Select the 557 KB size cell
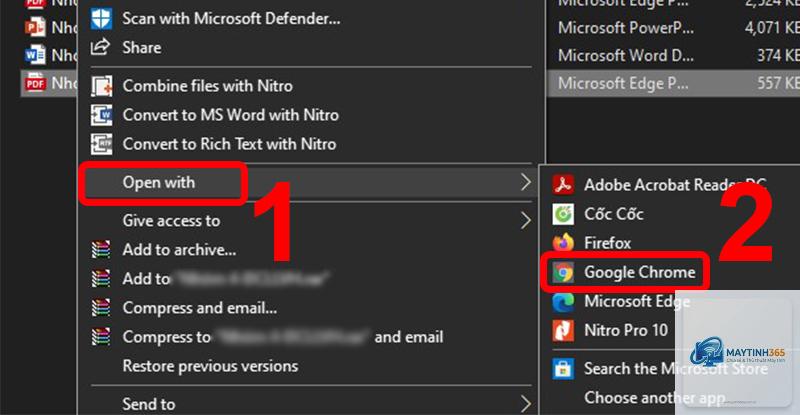Image resolution: width=800 pixels, height=415 pixels. (778, 83)
